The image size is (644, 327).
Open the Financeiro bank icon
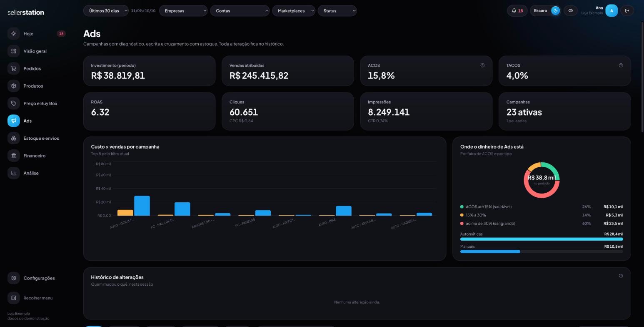pos(14,156)
